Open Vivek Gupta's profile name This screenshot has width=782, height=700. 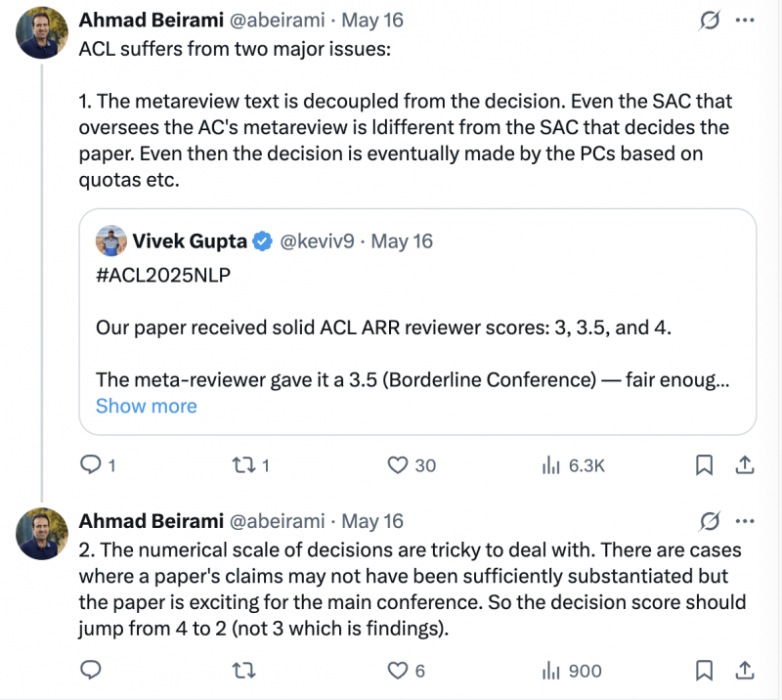pyautogui.click(x=190, y=241)
